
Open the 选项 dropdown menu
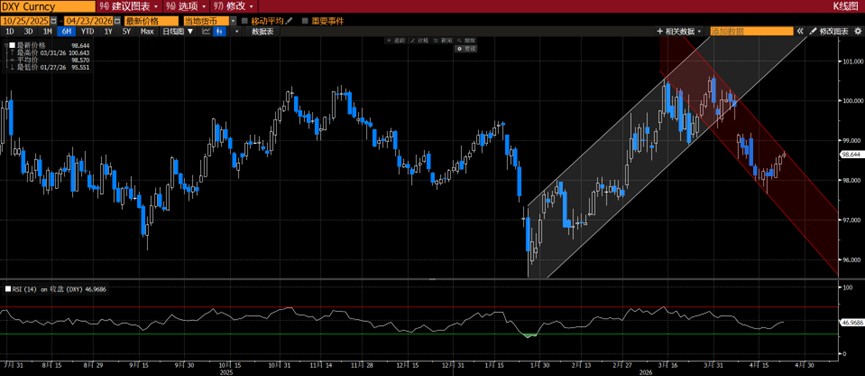click(x=186, y=7)
